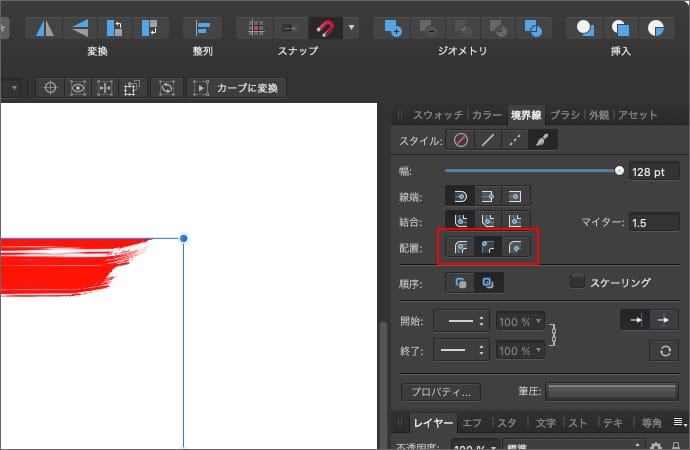Choose the no-stroke style icon

click(x=460, y=141)
